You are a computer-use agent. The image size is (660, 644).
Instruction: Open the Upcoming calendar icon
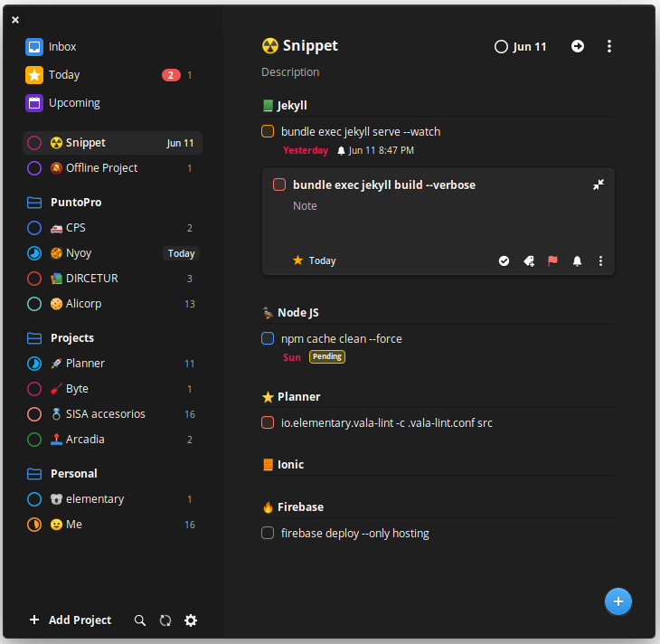click(x=34, y=103)
